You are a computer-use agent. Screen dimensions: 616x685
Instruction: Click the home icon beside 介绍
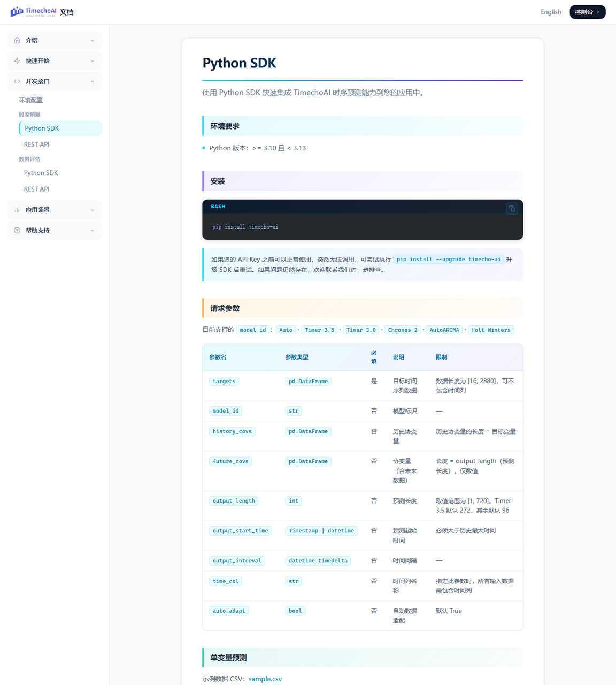pyautogui.click(x=17, y=40)
